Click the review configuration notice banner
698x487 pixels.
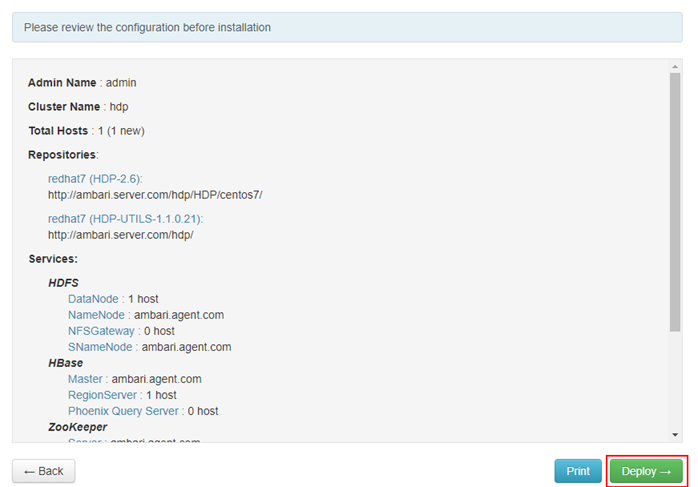click(348, 28)
